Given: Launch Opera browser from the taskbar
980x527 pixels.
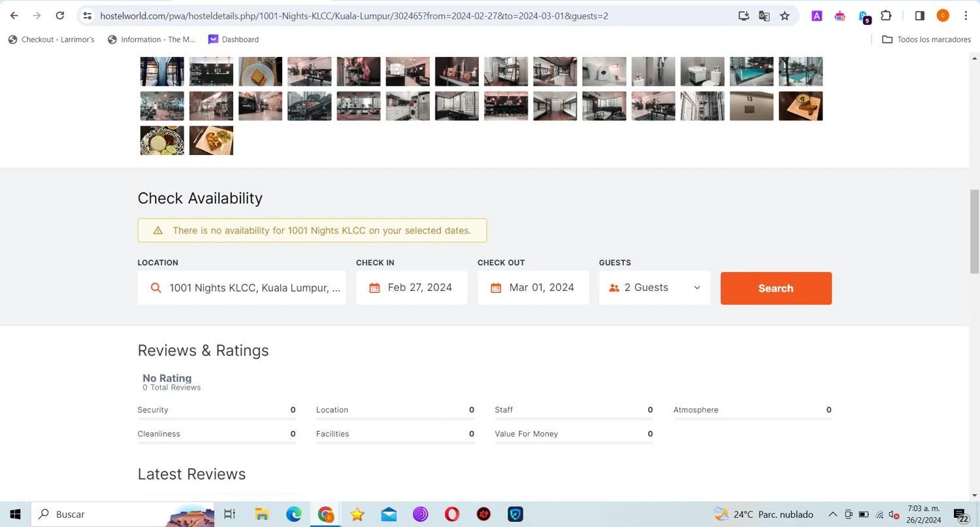Looking at the screenshot, I should pos(451,515).
